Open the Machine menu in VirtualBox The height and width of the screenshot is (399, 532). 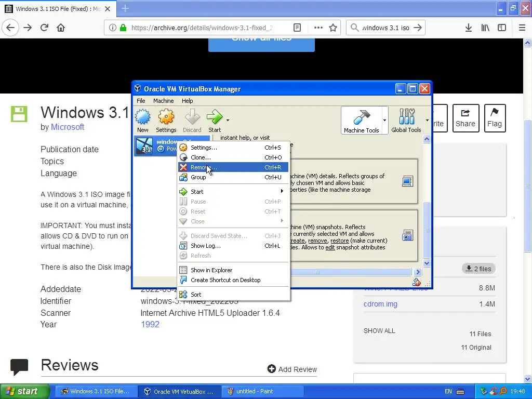pos(164,101)
